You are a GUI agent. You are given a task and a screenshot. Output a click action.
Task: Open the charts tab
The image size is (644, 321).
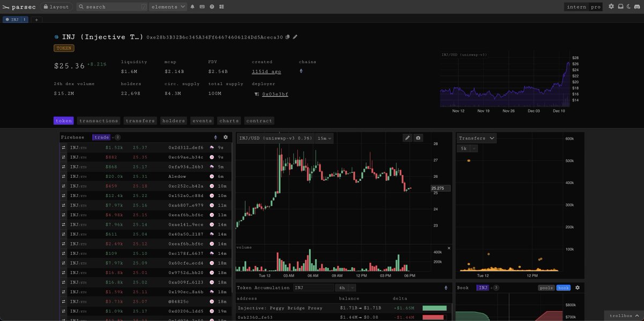(x=229, y=121)
